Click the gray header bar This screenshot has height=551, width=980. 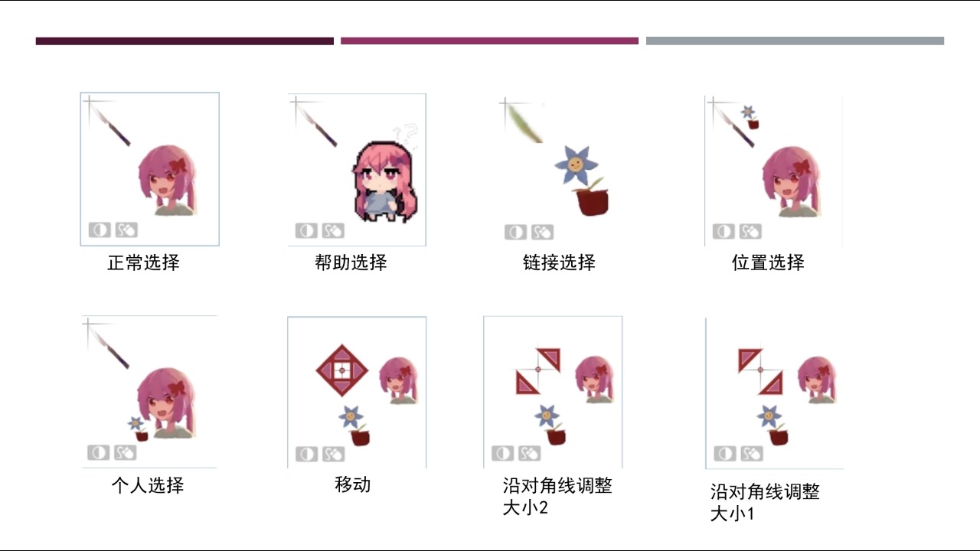(795, 41)
